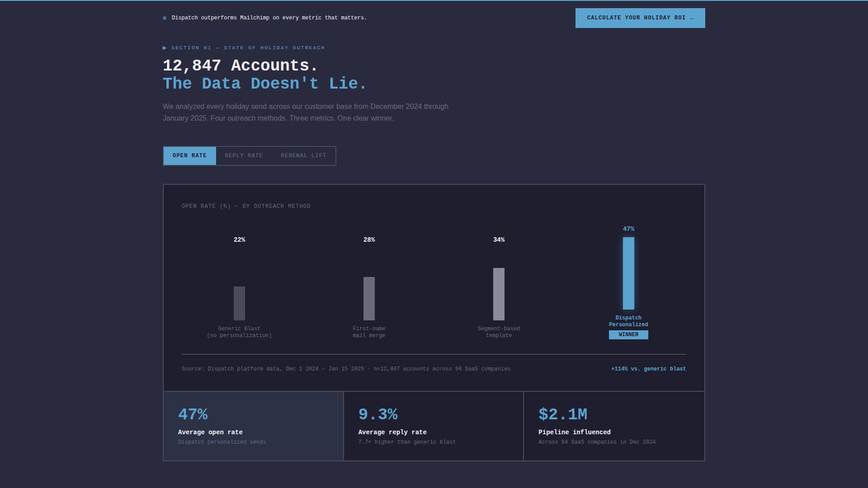Click the blue dot beside the Mailchimp banner
The width and height of the screenshot is (868, 488).
165,18
